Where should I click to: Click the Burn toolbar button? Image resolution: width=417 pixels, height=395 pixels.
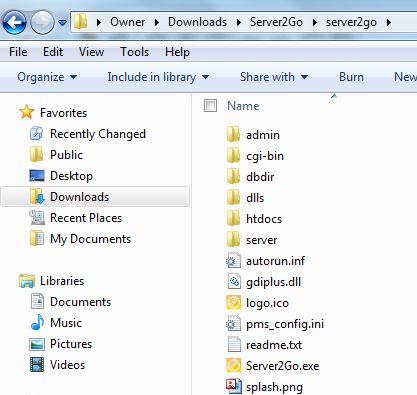click(x=351, y=77)
